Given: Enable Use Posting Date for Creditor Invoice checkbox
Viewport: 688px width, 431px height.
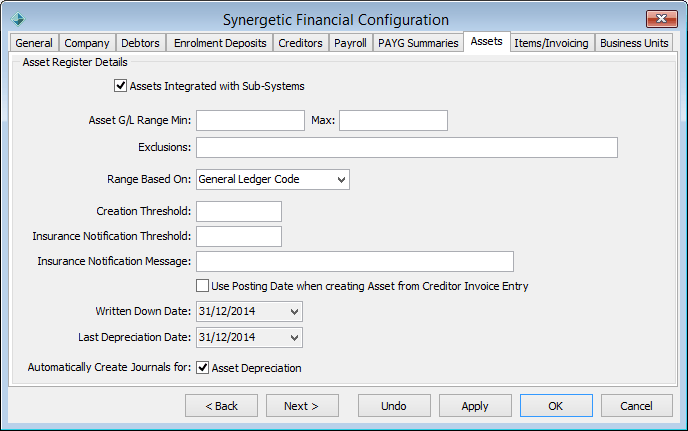Looking at the screenshot, I should [202, 286].
